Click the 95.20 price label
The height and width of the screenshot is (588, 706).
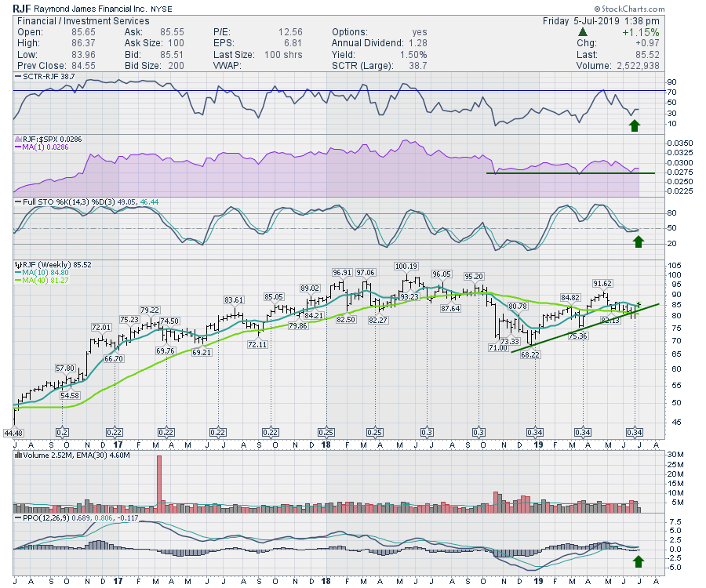[x=474, y=276]
